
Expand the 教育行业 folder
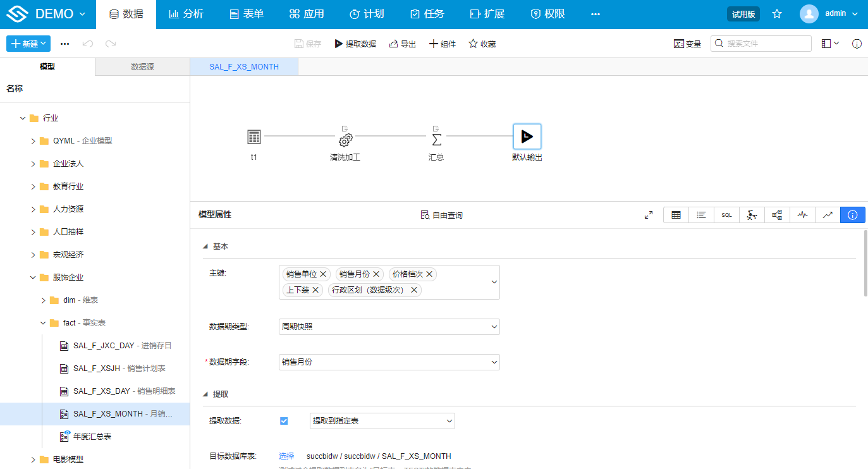(x=34, y=186)
